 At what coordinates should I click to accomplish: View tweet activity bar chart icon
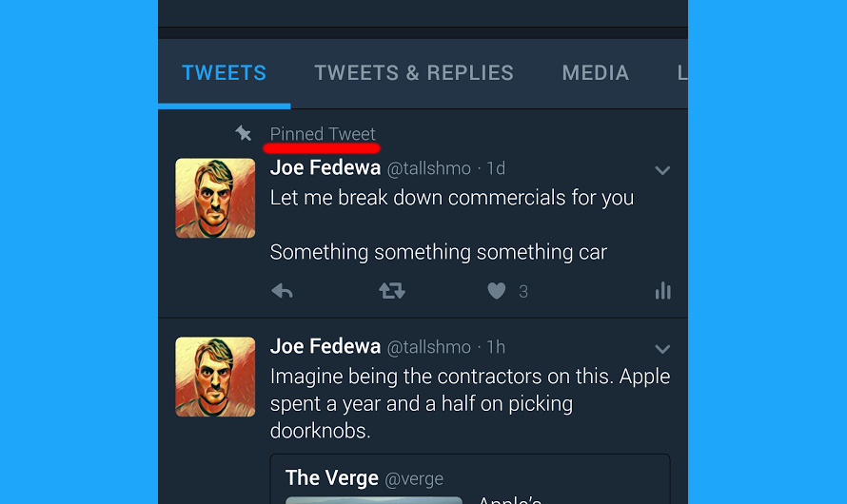[x=662, y=291]
